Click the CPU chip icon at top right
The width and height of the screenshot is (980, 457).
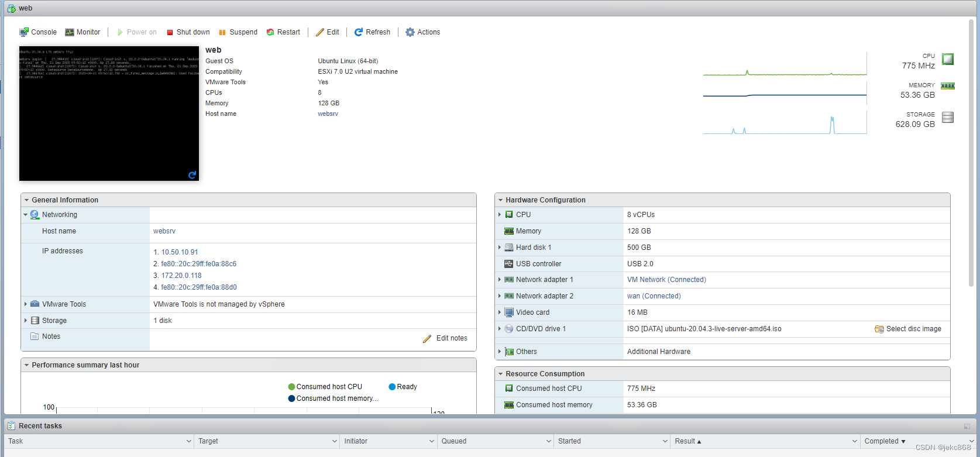[948, 59]
